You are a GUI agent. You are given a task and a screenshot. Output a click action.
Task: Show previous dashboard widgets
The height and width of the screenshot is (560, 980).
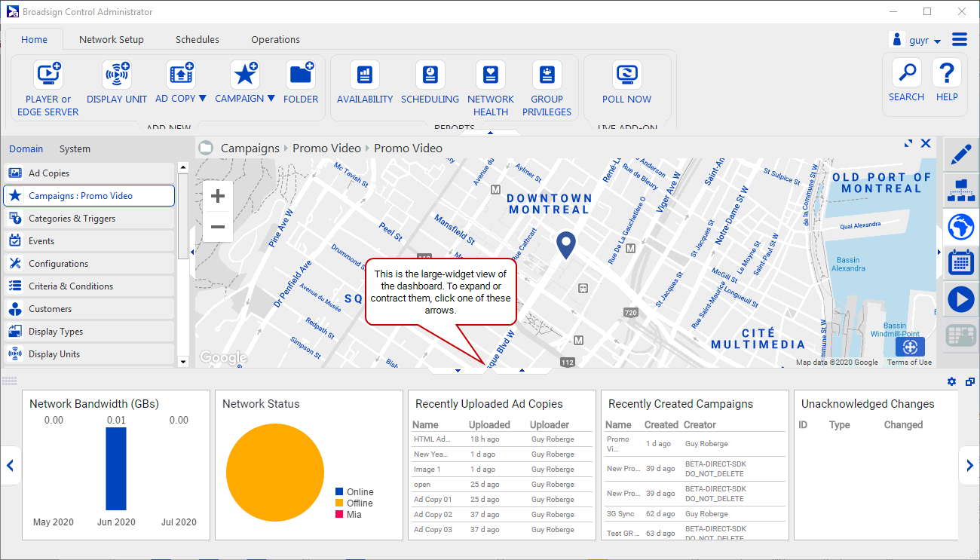click(10, 467)
